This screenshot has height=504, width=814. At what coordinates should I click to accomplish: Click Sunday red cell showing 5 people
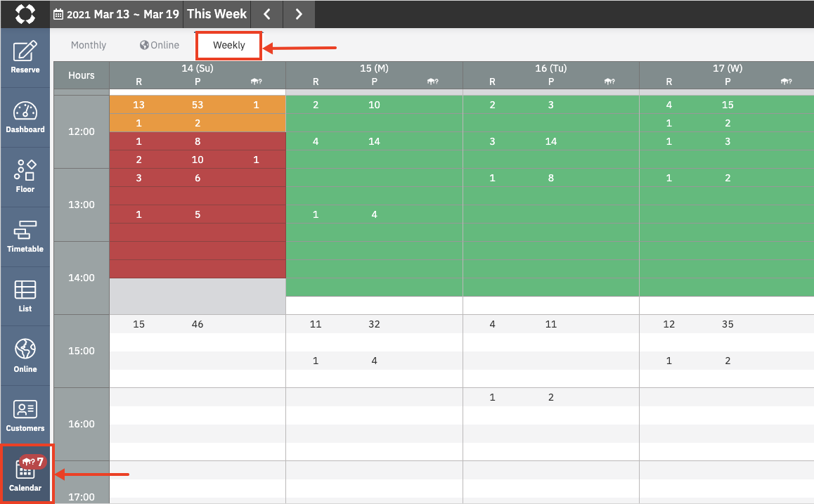[x=198, y=214]
